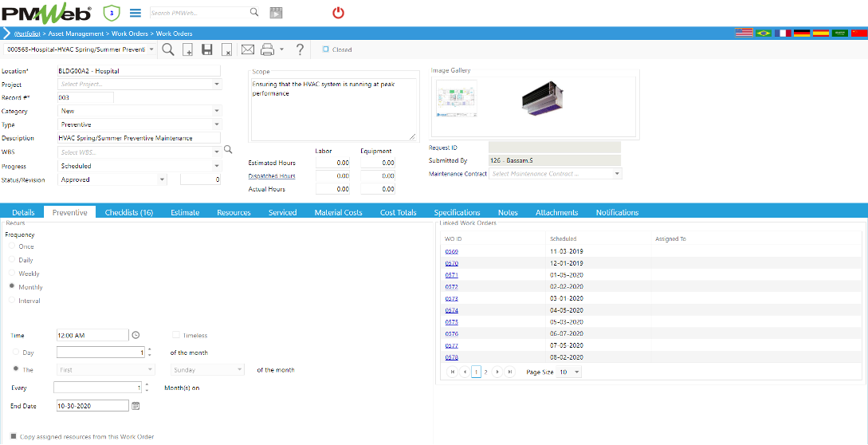
Task: Open the Category dropdown
Action: 217,111
